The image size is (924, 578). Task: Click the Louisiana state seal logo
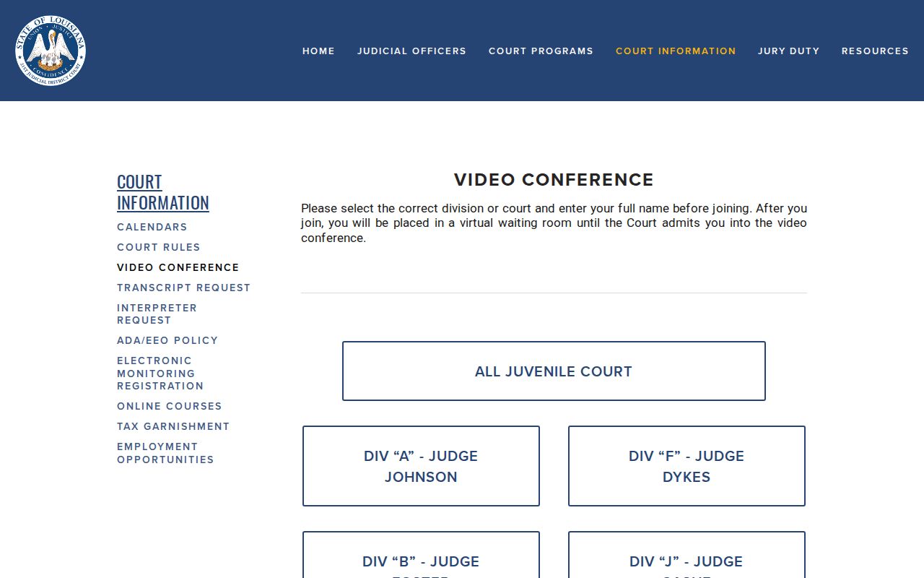coord(51,51)
